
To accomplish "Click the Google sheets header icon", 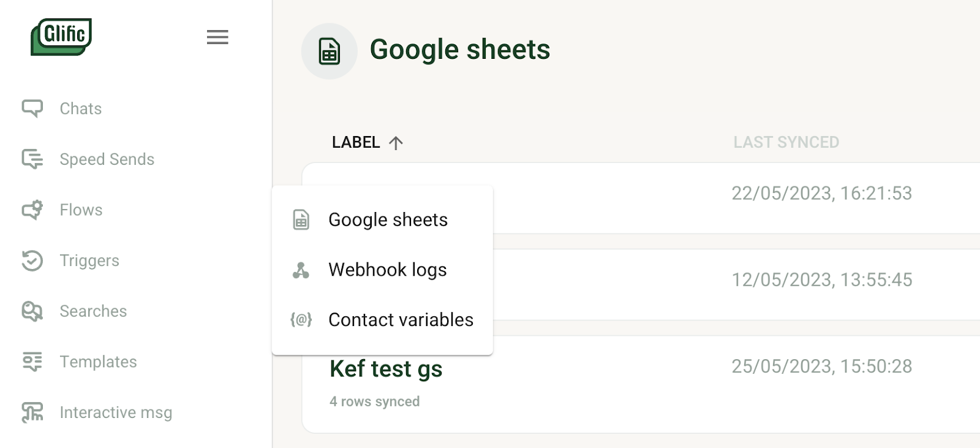I will tap(330, 51).
